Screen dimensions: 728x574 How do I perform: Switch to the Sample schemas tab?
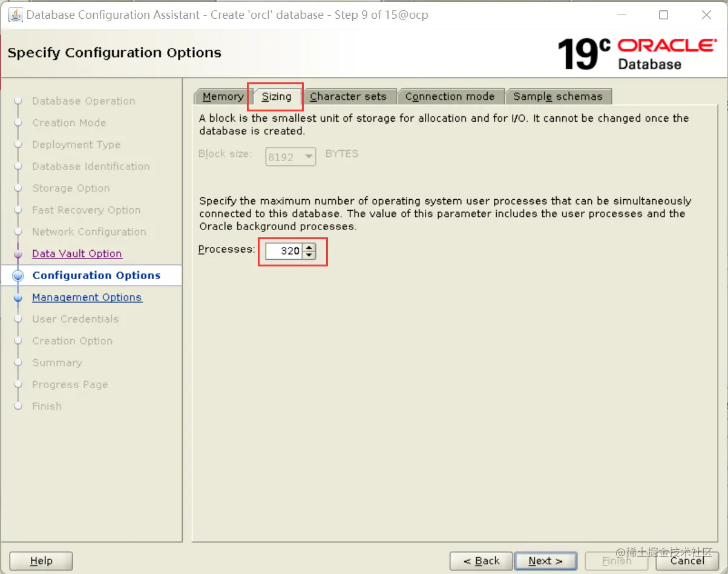[558, 96]
